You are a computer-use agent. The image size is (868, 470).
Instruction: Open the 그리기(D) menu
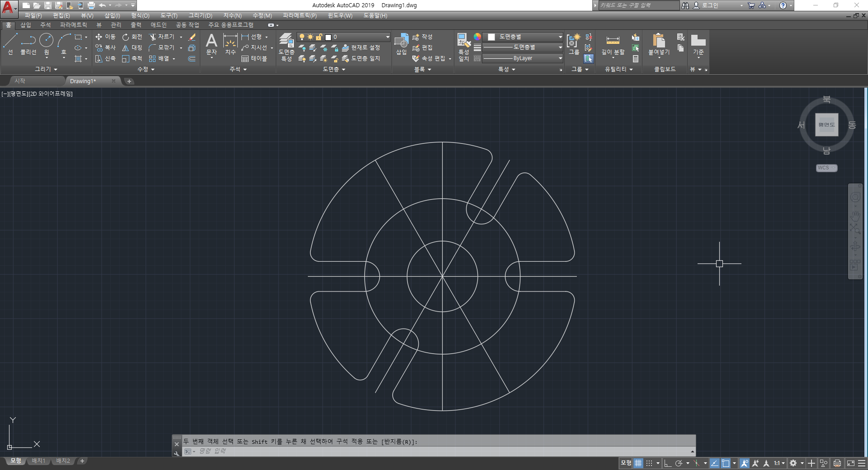coord(200,15)
